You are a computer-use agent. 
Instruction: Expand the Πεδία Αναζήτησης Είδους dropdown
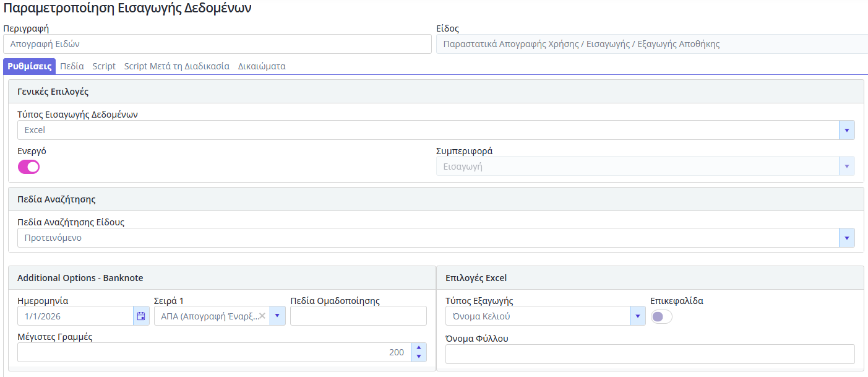click(x=846, y=238)
